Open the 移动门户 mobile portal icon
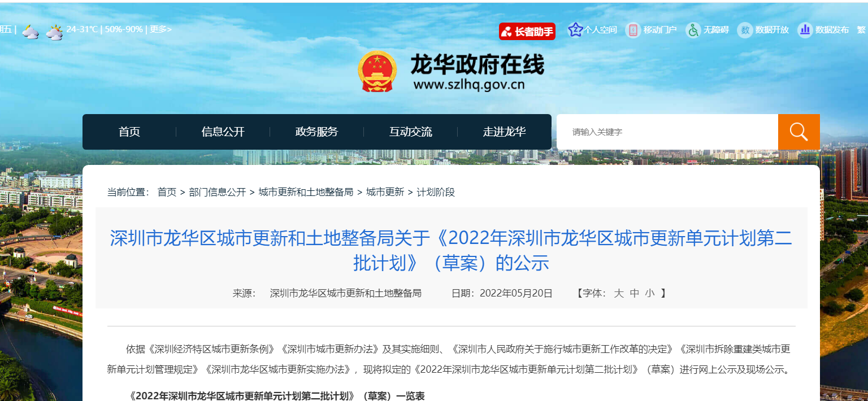 click(x=633, y=30)
